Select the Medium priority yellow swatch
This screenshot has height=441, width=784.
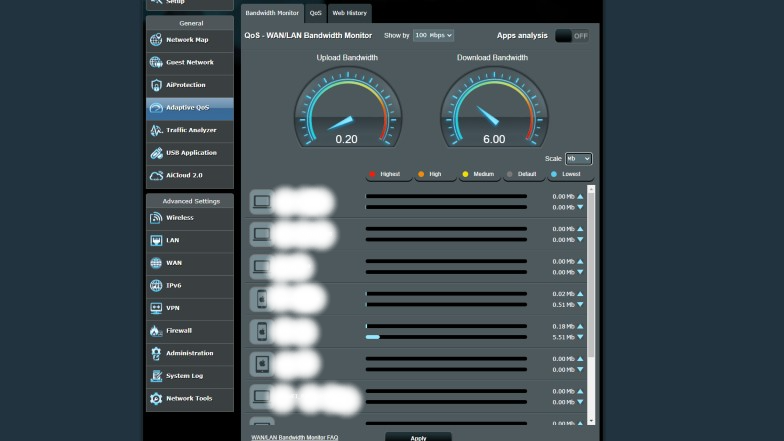pyautogui.click(x=466, y=174)
